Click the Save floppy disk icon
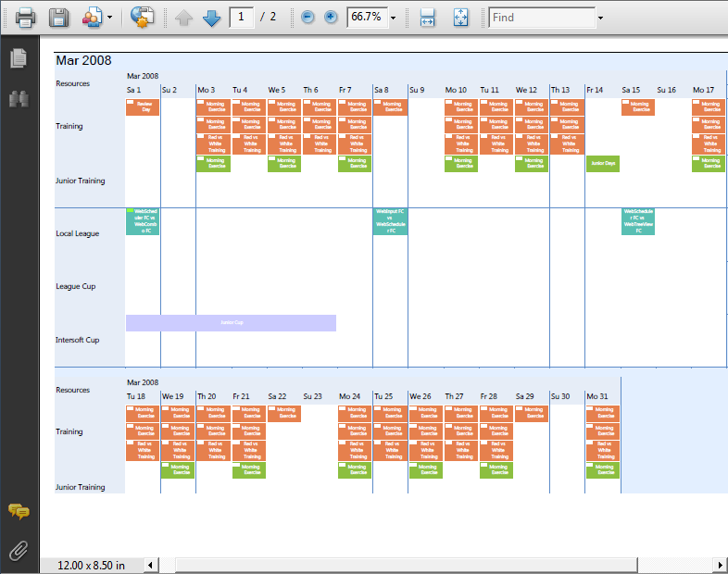Screen dimensions: 728x574 (58, 18)
